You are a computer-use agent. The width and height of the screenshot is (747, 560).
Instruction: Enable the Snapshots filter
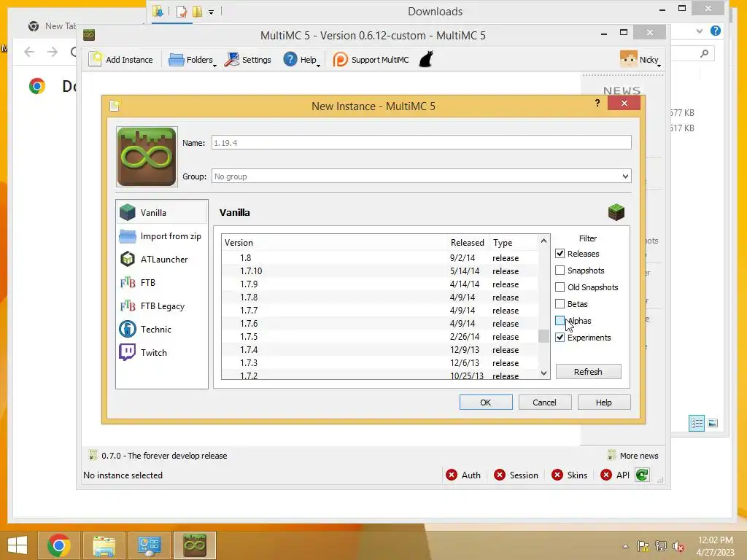tap(560, 271)
